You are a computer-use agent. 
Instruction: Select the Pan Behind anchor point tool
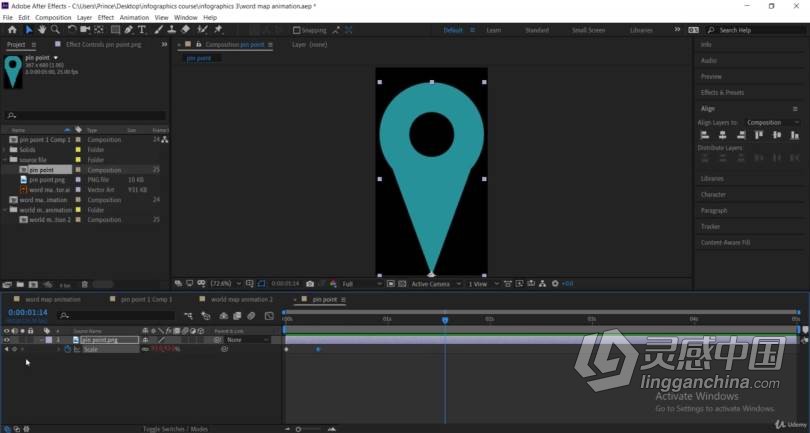point(99,30)
